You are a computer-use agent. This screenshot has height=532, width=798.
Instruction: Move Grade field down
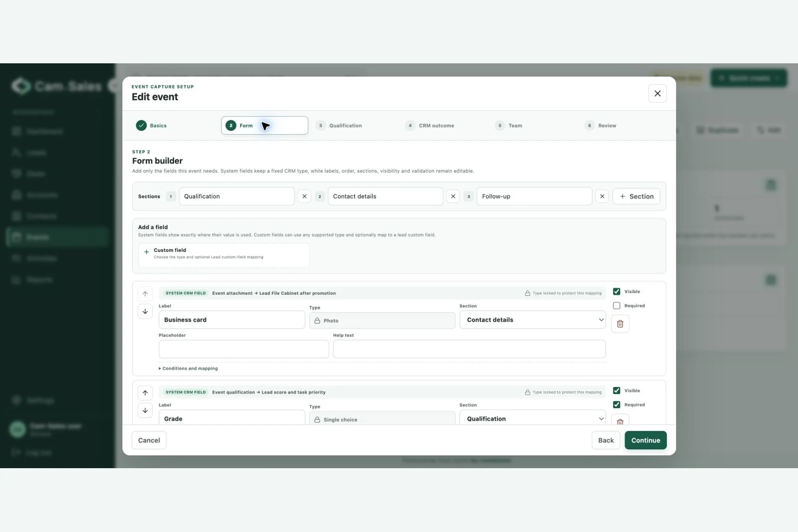[x=145, y=410]
